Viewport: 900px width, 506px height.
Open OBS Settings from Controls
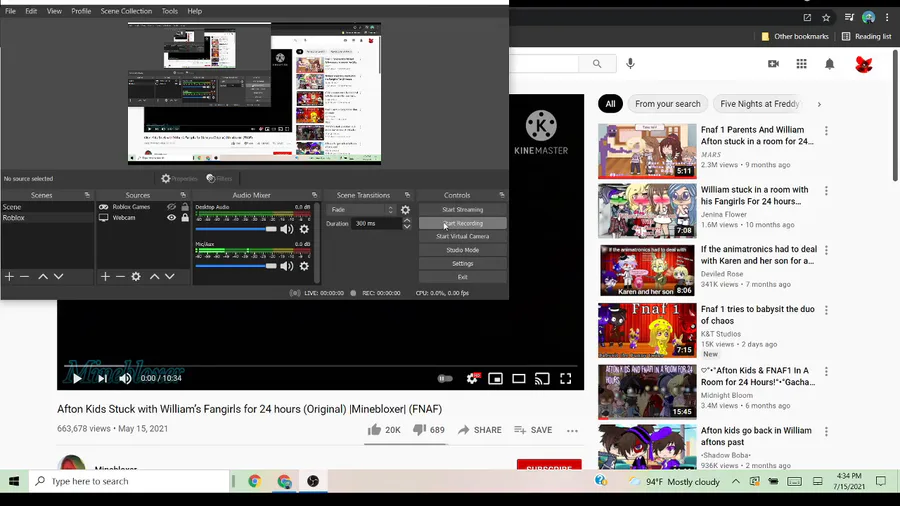[463, 264]
